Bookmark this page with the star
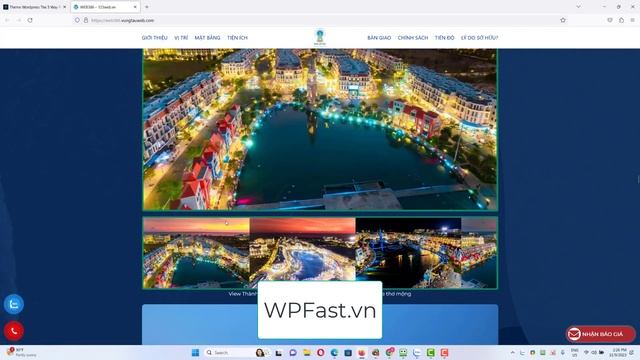640x360 pixels. tap(563, 20)
